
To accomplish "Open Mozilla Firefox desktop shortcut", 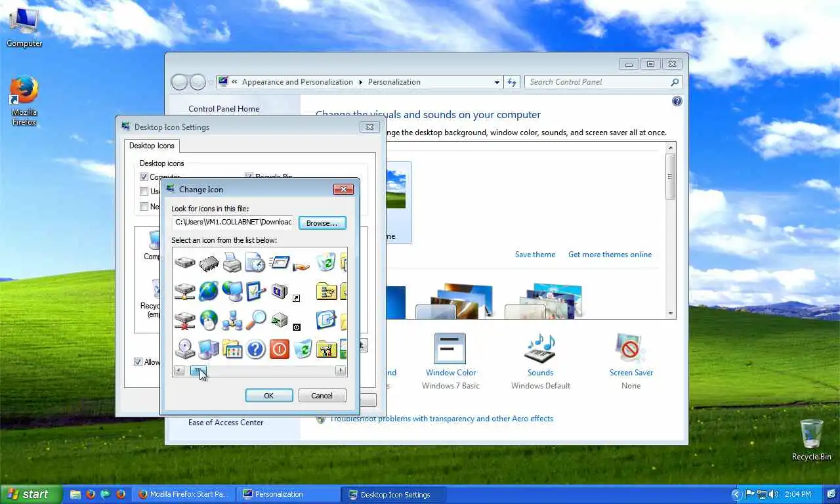I will 24,101.
